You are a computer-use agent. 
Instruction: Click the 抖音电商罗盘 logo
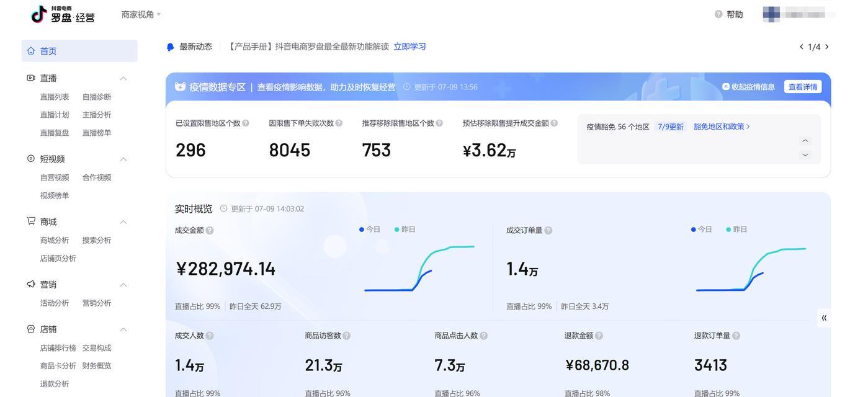click(x=63, y=14)
